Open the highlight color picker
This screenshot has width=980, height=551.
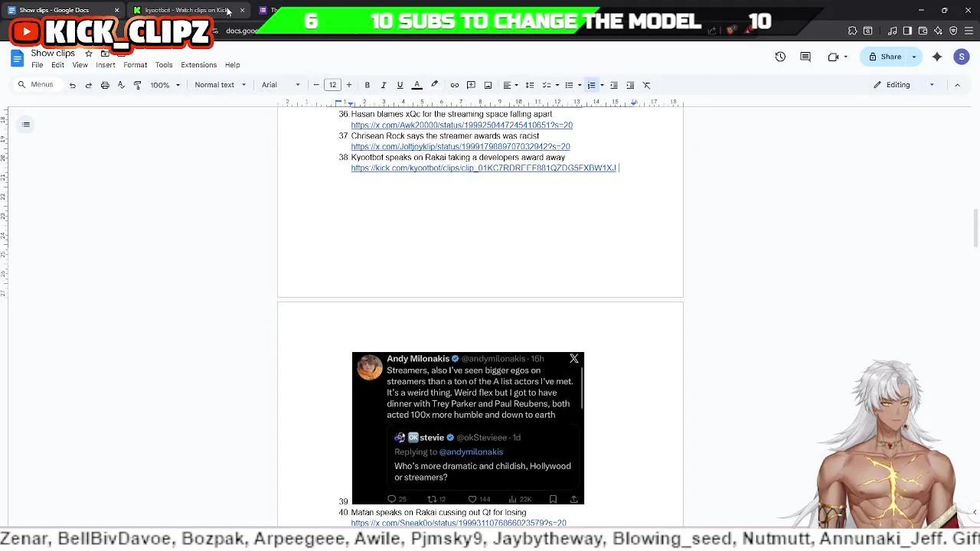click(x=434, y=85)
